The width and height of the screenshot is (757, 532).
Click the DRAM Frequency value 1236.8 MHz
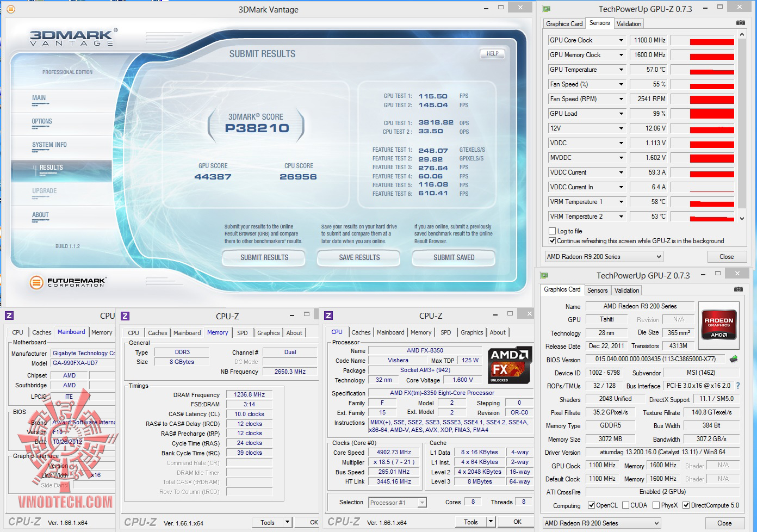(x=250, y=395)
